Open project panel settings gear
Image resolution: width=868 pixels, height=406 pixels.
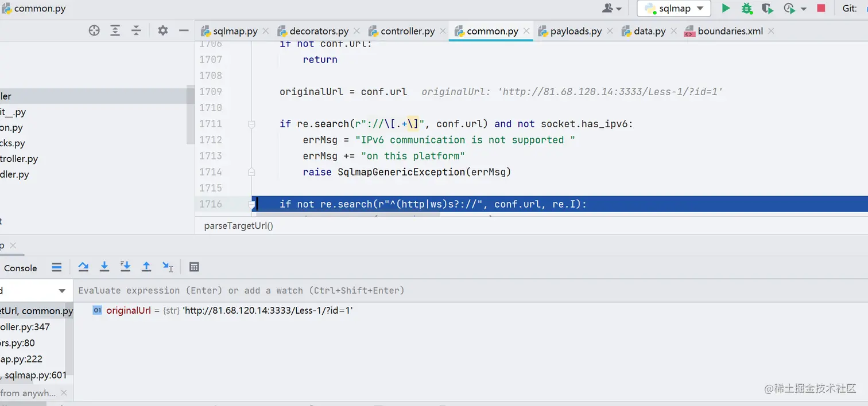point(163,30)
